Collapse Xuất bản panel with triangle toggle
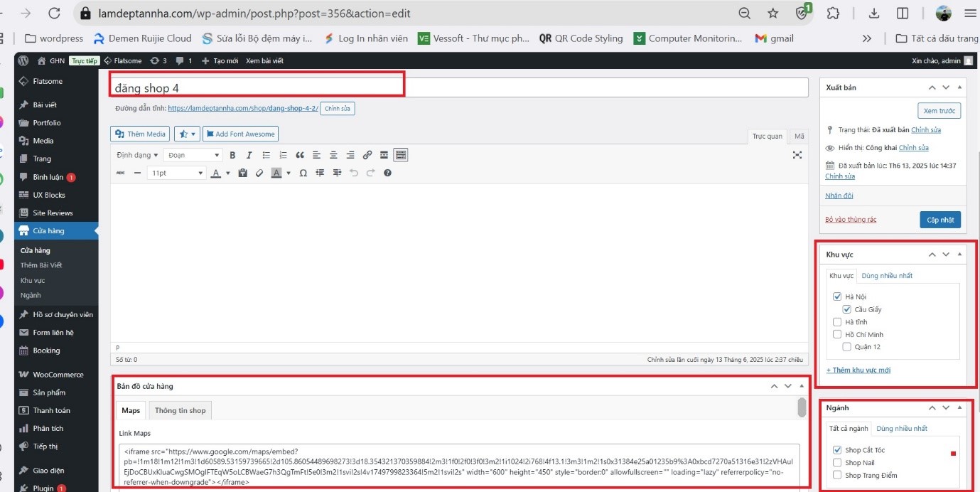The width and height of the screenshot is (980, 492). click(x=959, y=87)
